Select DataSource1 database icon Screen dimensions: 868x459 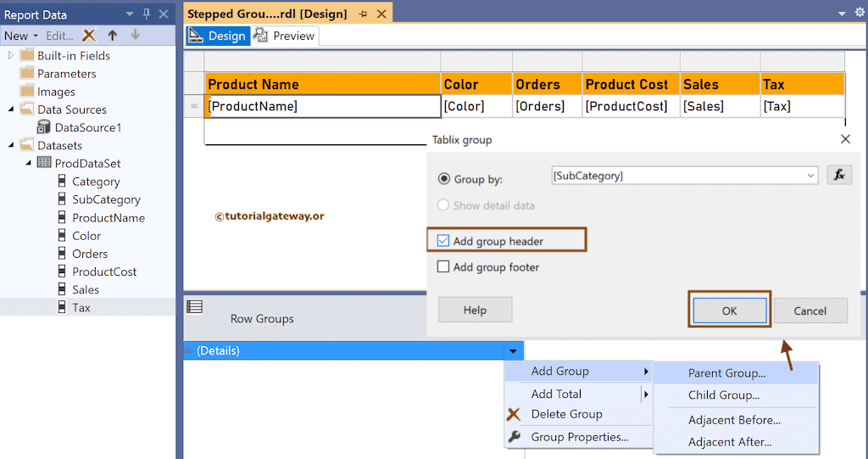coord(43,127)
